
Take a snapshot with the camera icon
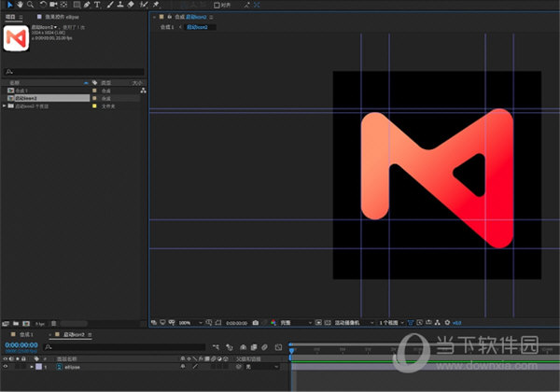click(256, 323)
